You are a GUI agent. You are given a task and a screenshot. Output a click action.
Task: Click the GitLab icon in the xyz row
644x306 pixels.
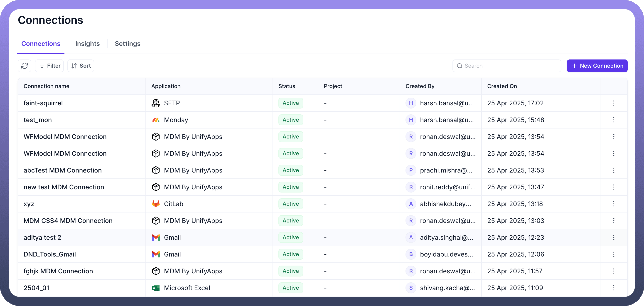156,204
